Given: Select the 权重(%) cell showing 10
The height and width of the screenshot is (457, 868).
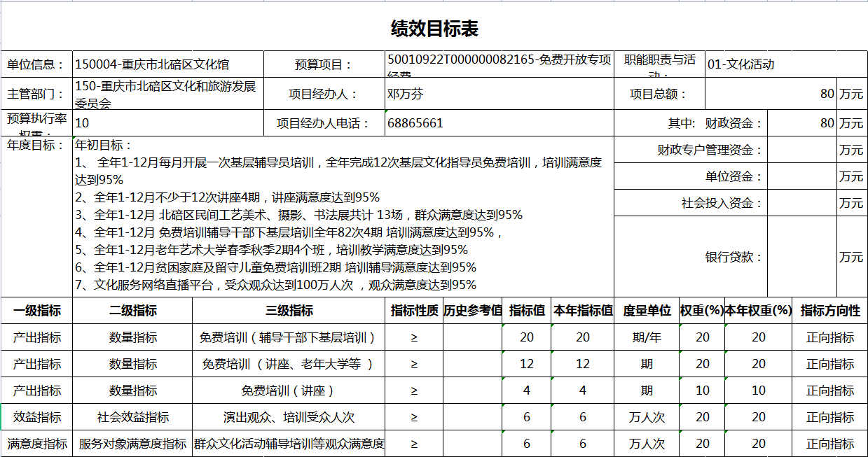Looking at the screenshot, I should click(702, 391).
